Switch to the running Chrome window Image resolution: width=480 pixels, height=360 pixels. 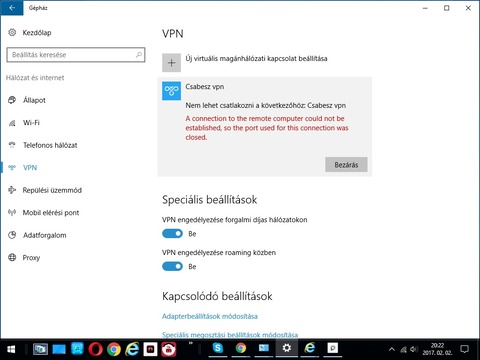pos(241,348)
